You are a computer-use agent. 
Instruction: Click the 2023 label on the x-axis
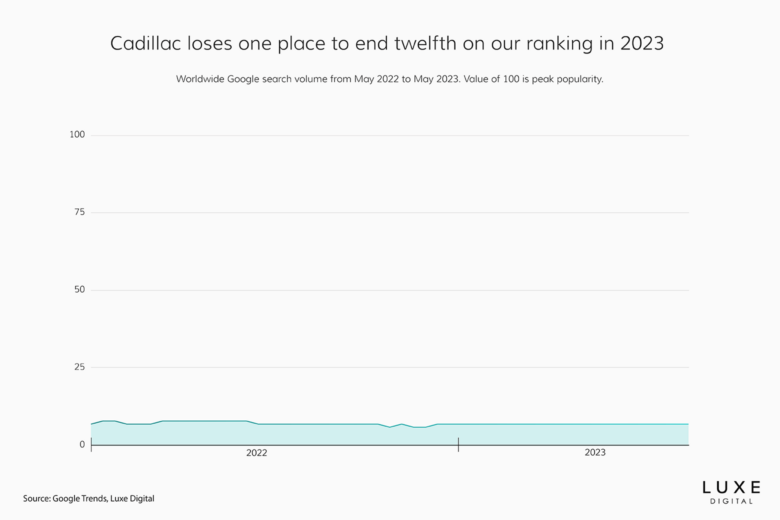click(x=595, y=453)
